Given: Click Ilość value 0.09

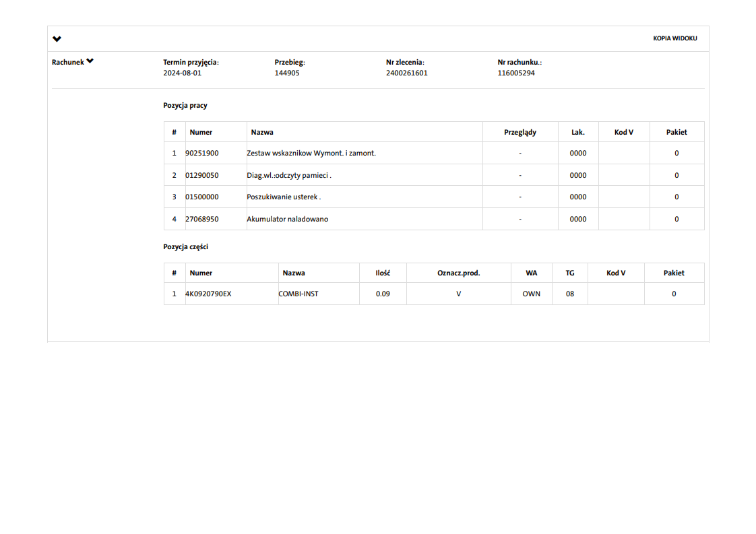Looking at the screenshot, I should point(383,294).
